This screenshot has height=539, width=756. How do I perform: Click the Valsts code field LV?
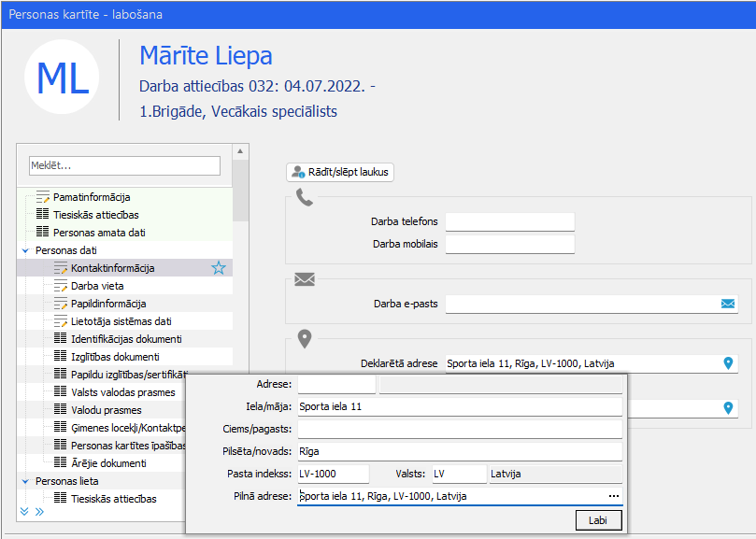[459, 474]
